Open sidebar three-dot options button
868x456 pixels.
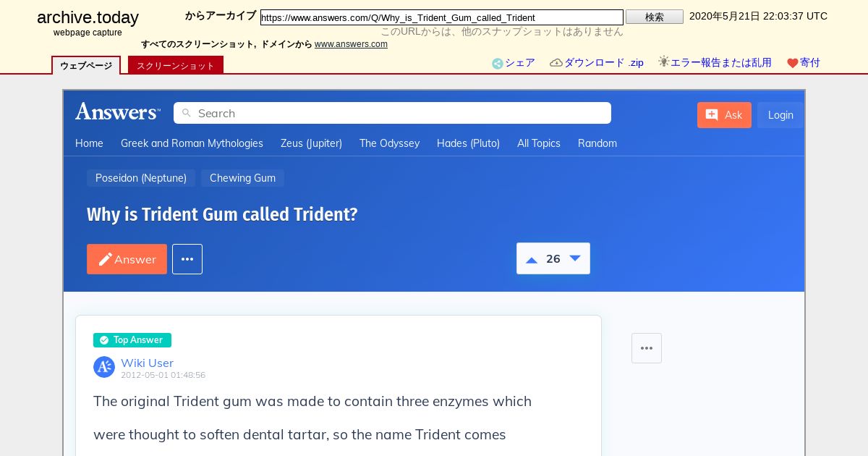[647, 348]
